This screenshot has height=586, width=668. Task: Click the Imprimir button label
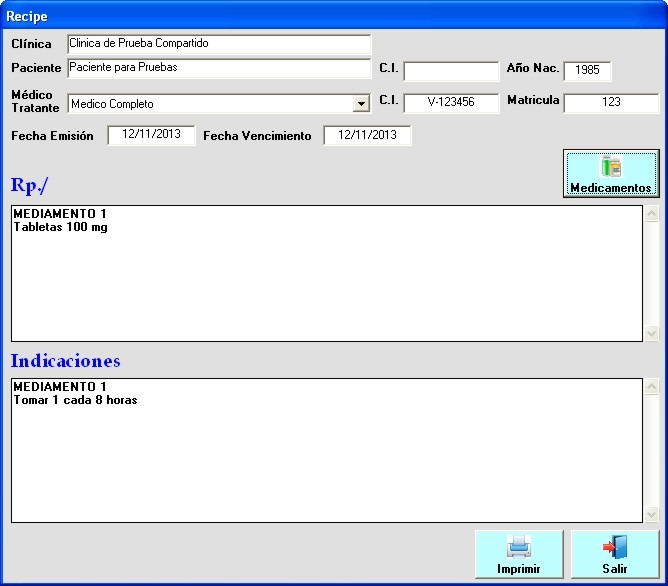coord(518,569)
